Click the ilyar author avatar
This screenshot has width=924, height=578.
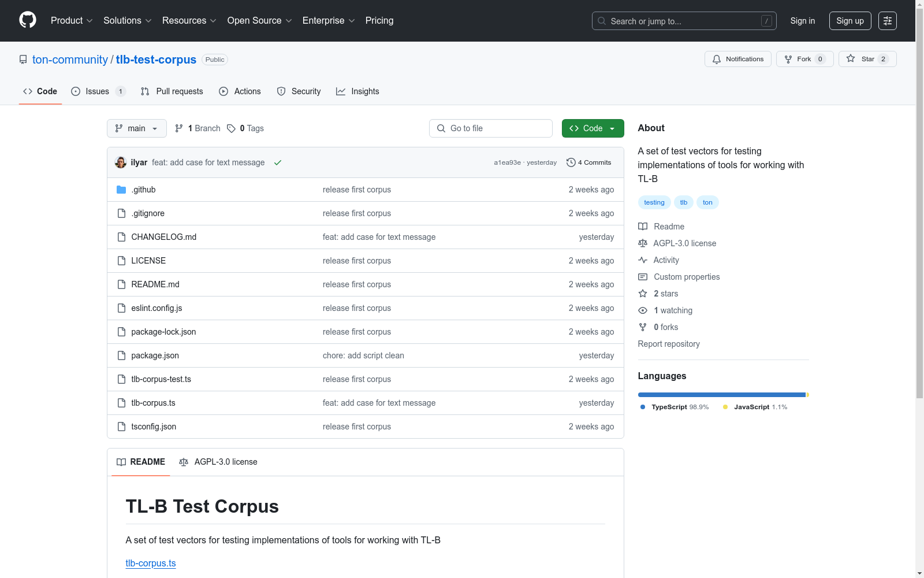(x=121, y=162)
